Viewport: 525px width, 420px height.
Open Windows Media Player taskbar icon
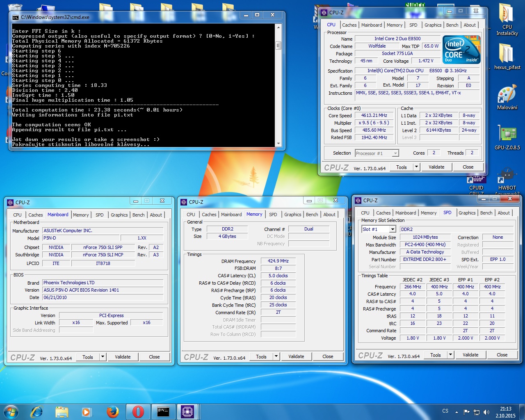[x=86, y=412]
